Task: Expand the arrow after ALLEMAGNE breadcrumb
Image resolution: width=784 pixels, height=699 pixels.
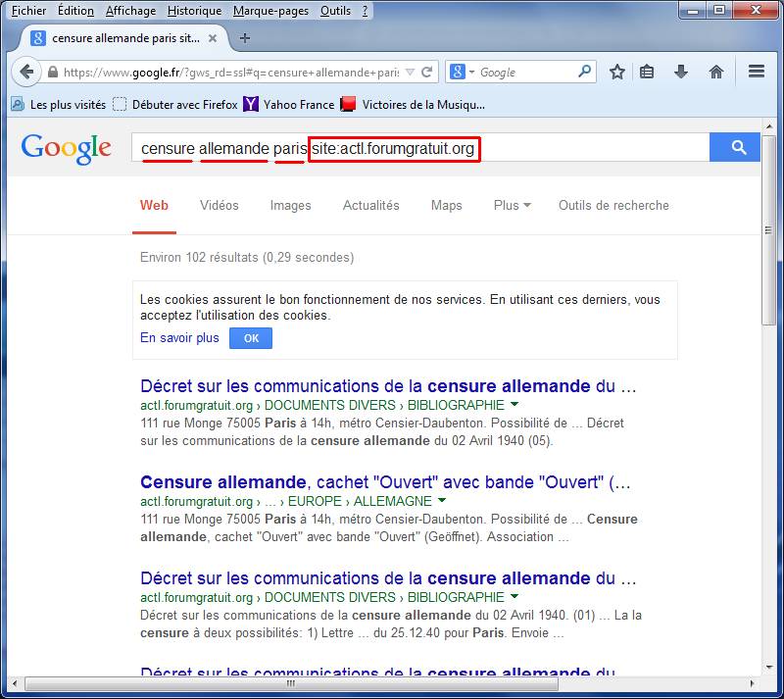Action: point(442,500)
